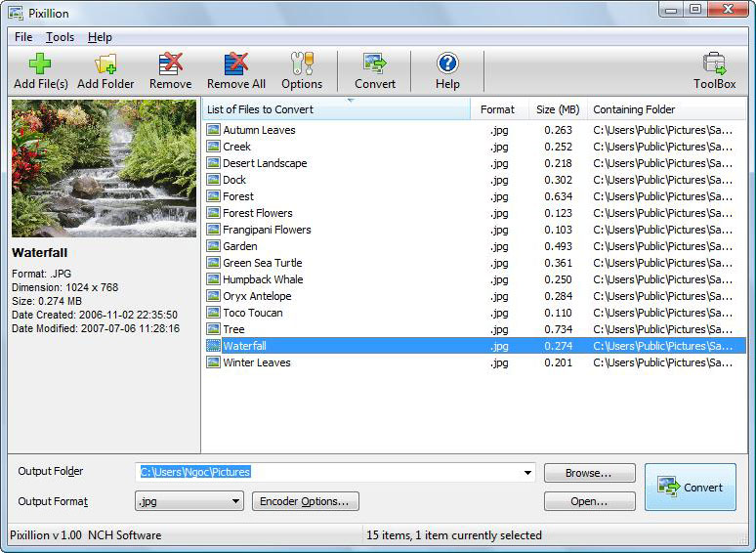Click the Waterfall preview thumbnail
The width and height of the screenshot is (756, 553).
[105, 168]
